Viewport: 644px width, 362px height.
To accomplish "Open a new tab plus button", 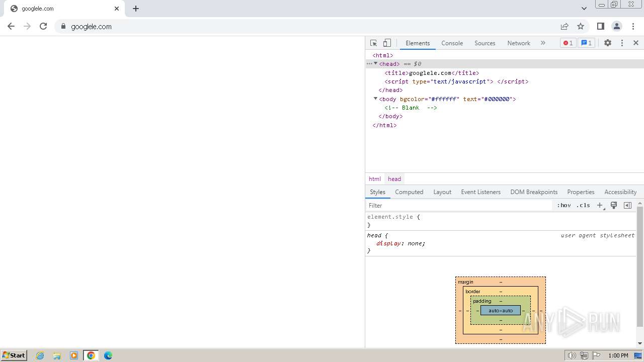I will (x=136, y=9).
